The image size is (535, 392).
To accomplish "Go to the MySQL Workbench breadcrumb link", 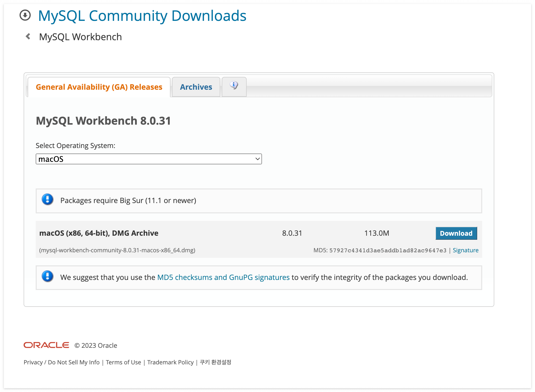I will pyautogui.click(x=80, y=37).
